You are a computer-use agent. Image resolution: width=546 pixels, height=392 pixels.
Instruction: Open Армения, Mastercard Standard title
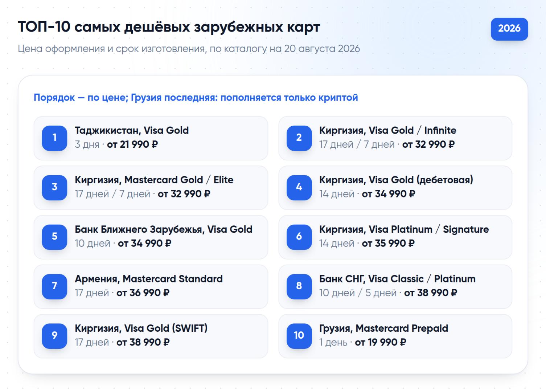149,279
